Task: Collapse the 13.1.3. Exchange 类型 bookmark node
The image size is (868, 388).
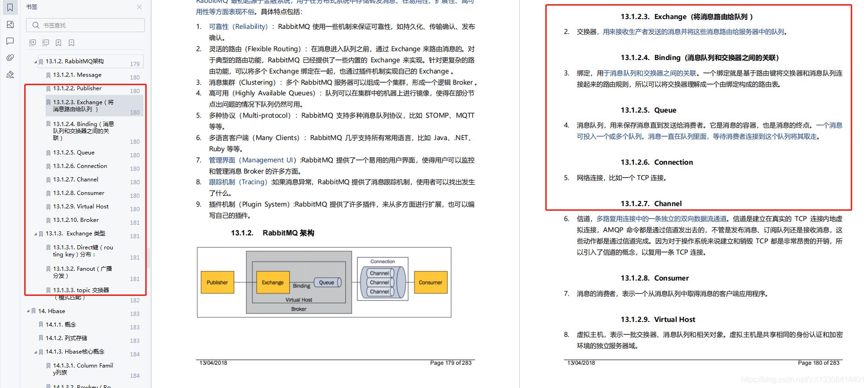Action: (35, 234)
